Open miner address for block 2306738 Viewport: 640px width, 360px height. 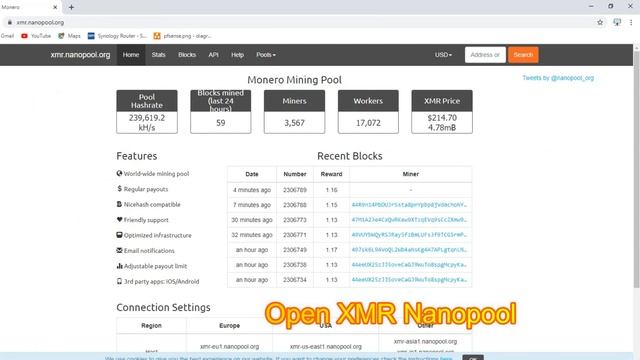pos(409,264)
